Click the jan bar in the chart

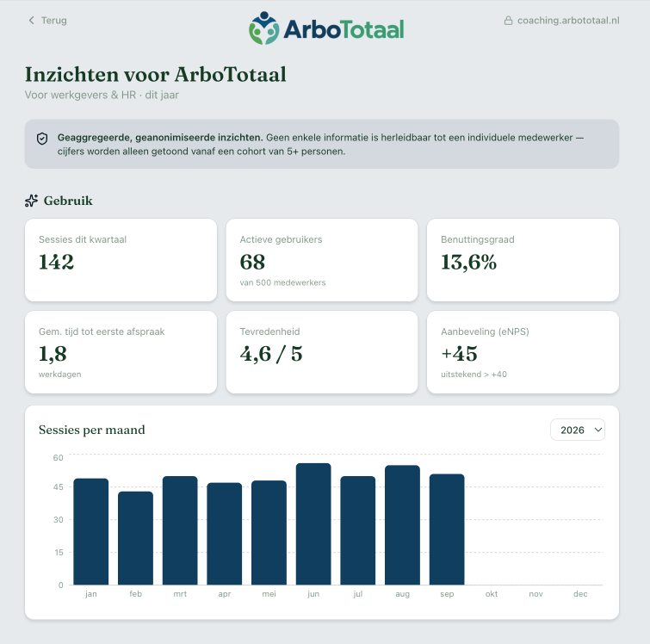tap(90, 531)
